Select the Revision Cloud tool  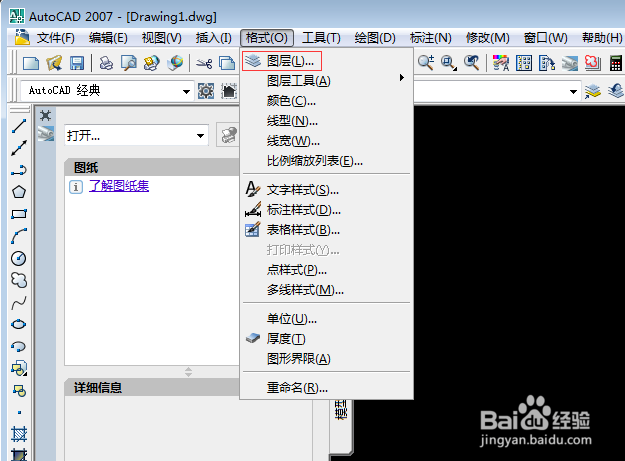click(x=19, y=280)
